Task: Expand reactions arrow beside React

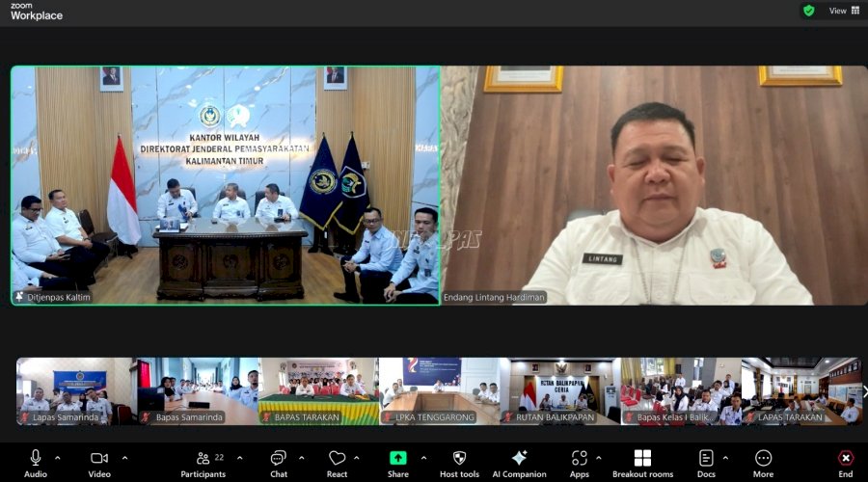Action: click(357, 458)
